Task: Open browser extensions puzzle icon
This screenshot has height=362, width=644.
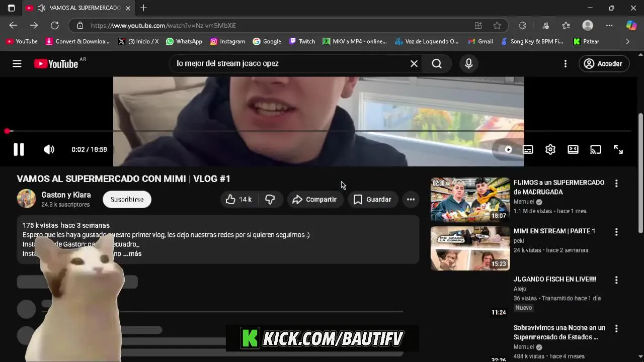Action: [x=522, y=26]
